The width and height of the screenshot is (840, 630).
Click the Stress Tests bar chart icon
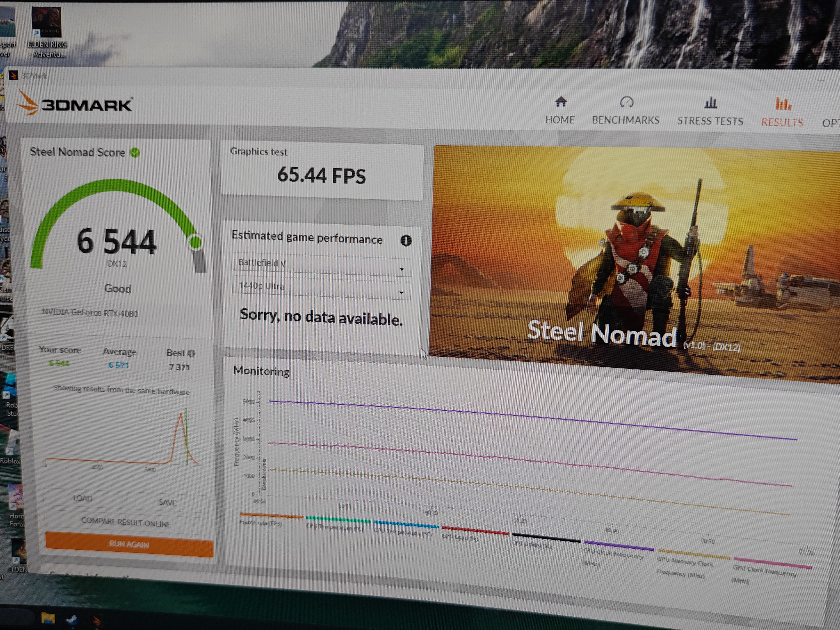tap(710, 103)
